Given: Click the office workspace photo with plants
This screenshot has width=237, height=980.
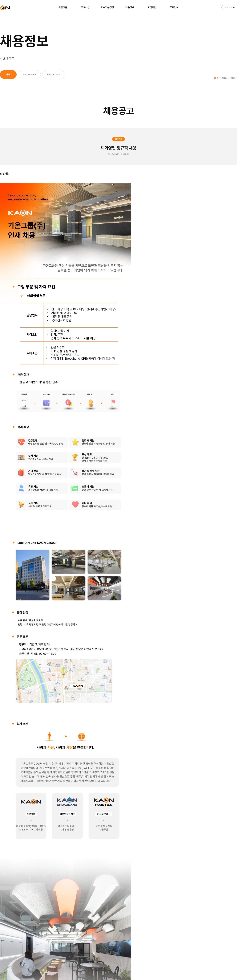Looking at the screenshot, I should click(x=104, y=562).
